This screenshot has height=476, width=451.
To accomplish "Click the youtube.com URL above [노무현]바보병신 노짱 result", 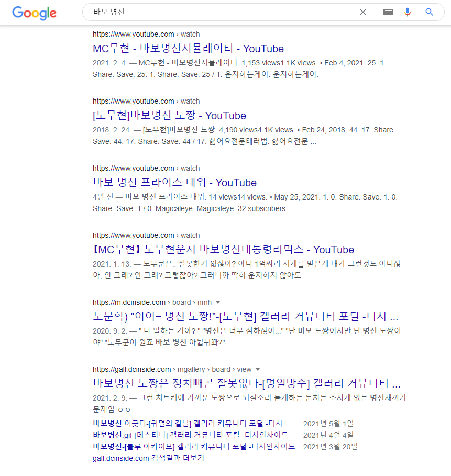I will (146, 102).
